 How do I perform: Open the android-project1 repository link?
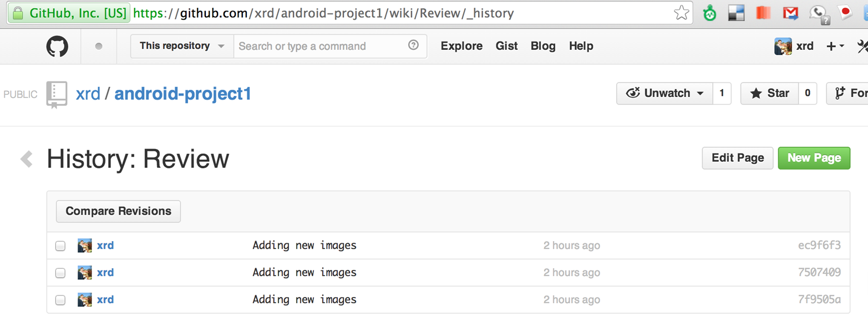tap(183, 94)
